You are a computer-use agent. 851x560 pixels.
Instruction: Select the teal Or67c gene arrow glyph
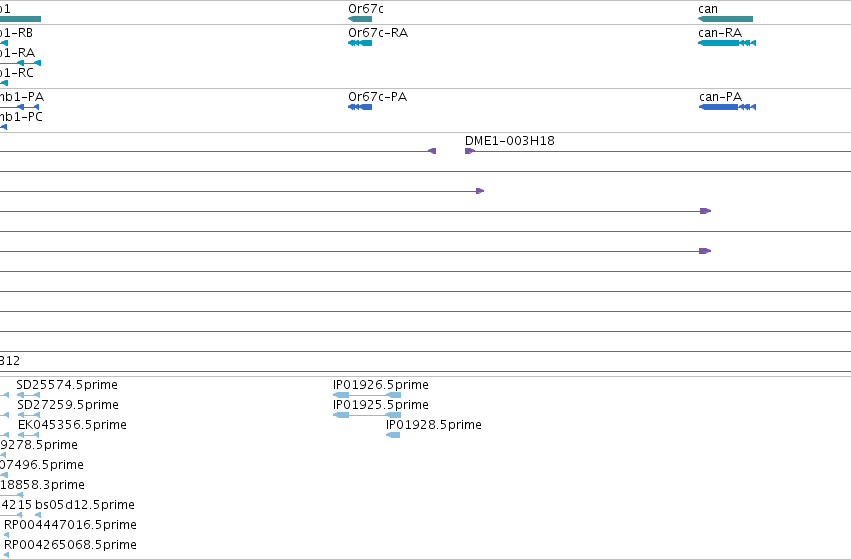(x=360, y=19)
